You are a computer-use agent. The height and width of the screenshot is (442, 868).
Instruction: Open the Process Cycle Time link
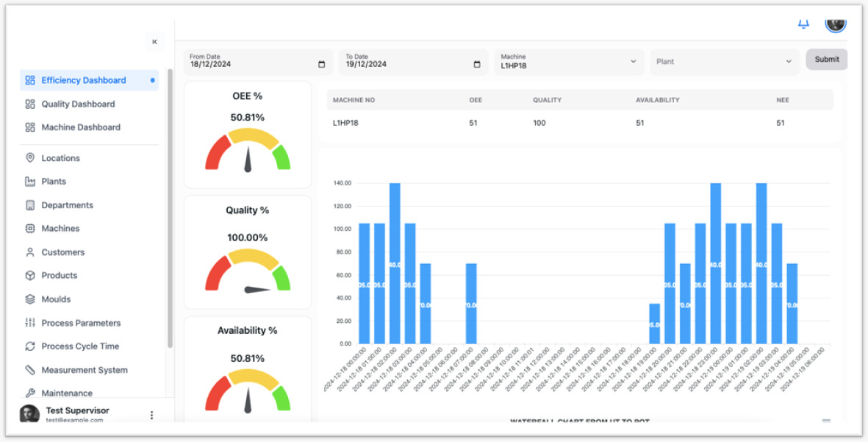(80, 346)
